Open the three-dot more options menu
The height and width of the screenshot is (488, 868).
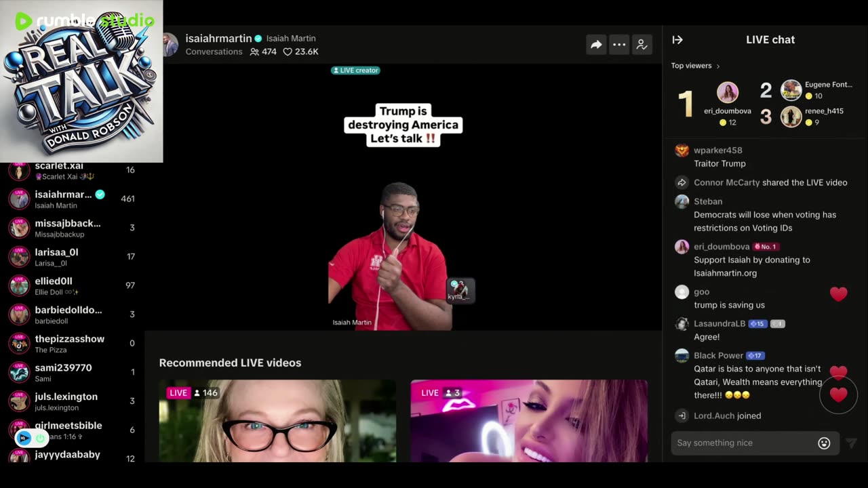619,45
